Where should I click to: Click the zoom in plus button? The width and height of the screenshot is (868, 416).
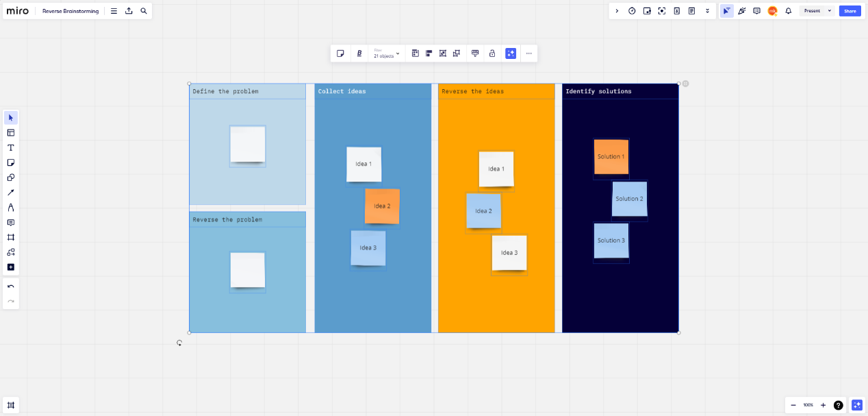(824, 405)
